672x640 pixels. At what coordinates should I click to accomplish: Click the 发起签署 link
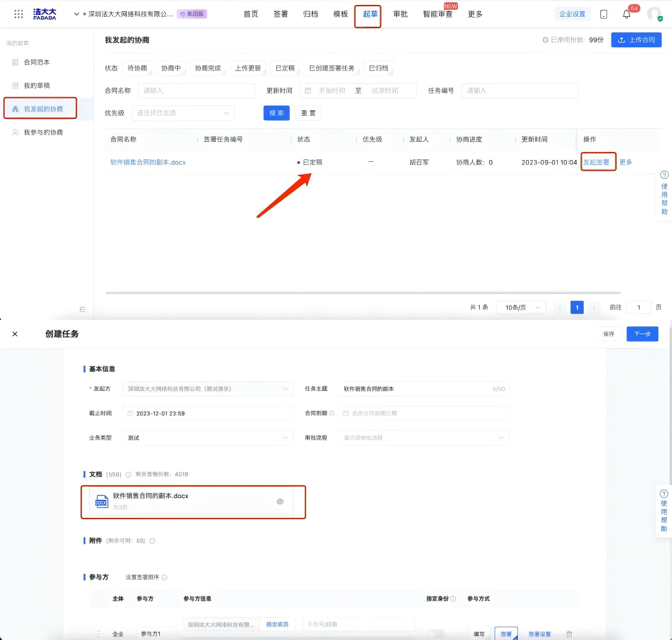tap(596, 162)
